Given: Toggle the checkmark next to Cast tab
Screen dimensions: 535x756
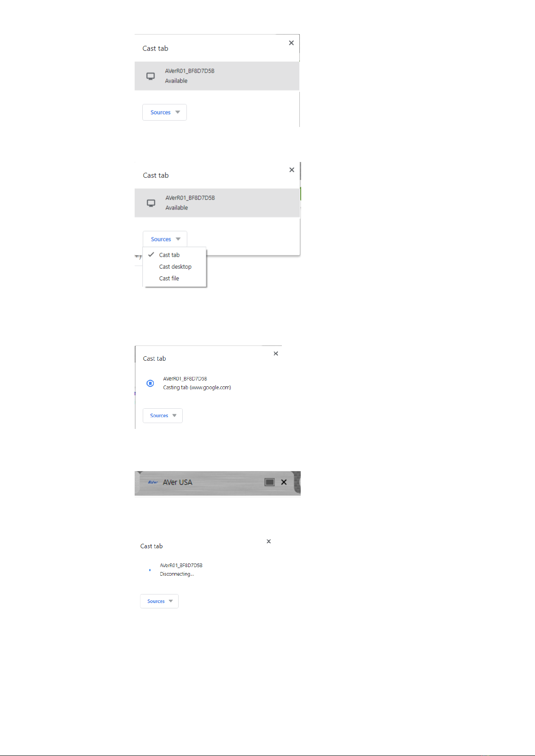Looking at the screenshot, I should [151, 254].
